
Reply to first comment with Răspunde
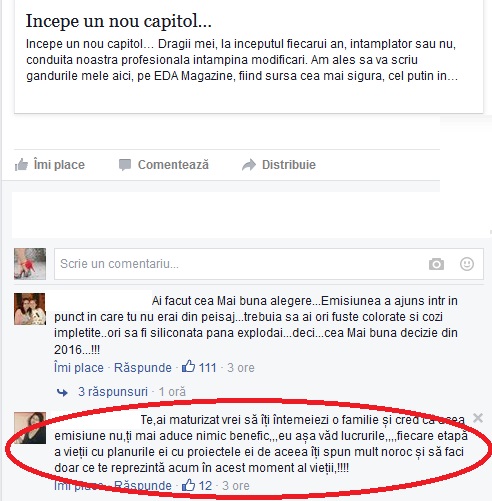coord(143,368)
